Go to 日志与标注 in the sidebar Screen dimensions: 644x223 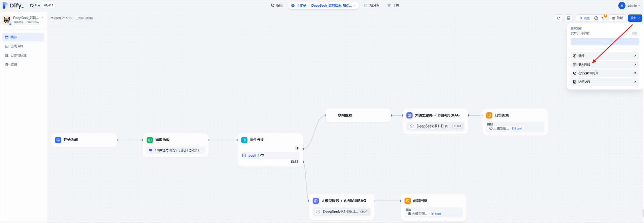pyautogui.click(x=19, y=55)
